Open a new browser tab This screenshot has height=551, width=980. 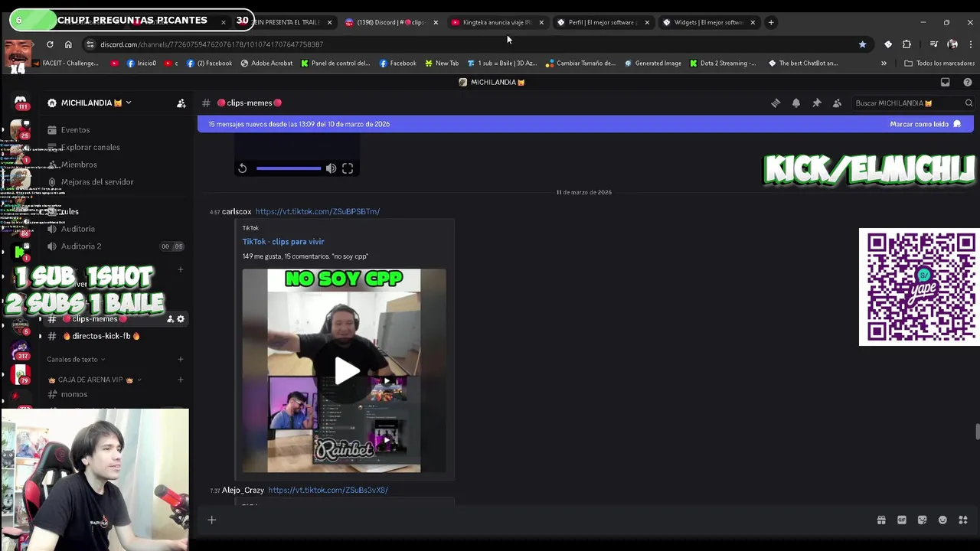771,22
